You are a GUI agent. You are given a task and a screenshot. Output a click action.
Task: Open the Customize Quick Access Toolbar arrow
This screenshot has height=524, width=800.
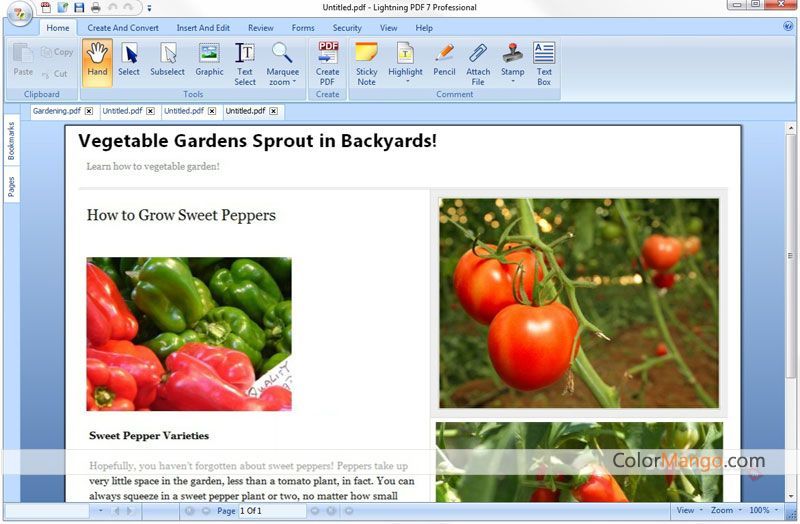tap(149, 8)
